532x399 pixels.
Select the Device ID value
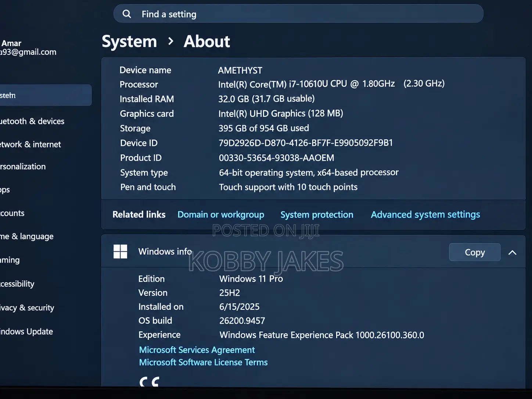point(306,143)
